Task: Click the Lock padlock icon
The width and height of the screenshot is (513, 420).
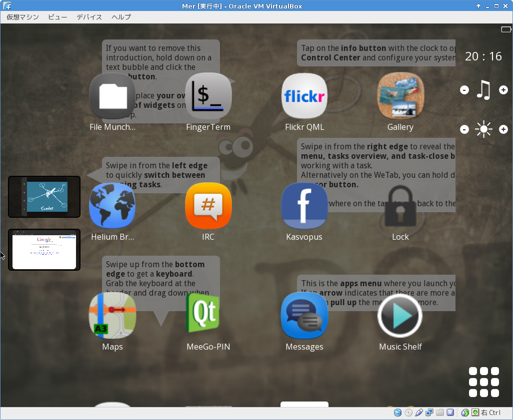Action: 400,206
